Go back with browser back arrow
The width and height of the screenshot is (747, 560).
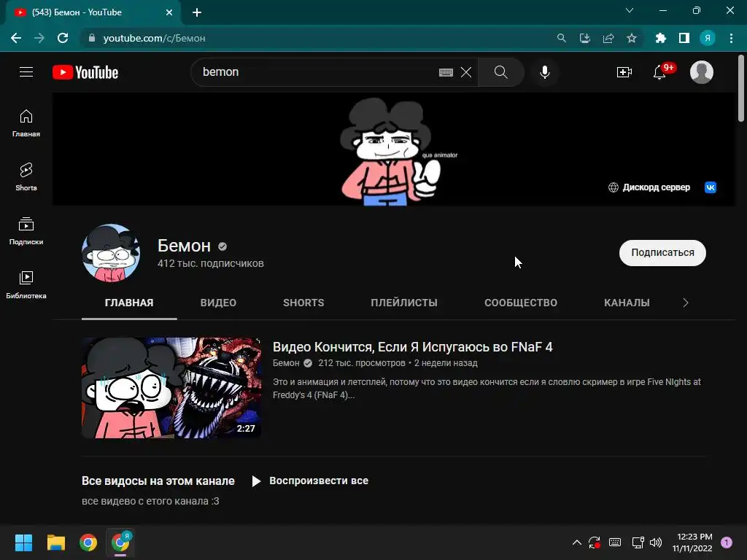point(16,38)
